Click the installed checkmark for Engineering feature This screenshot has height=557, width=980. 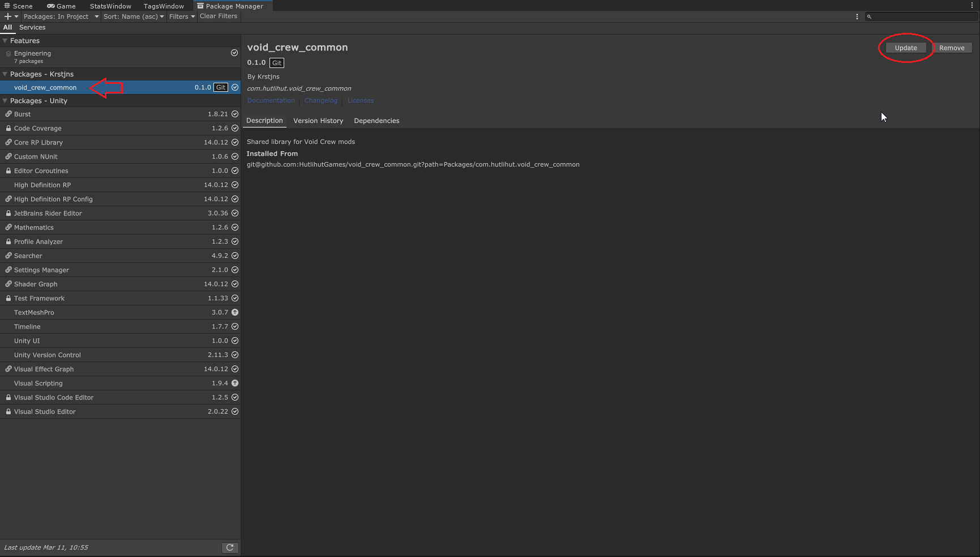click(234, 53)
